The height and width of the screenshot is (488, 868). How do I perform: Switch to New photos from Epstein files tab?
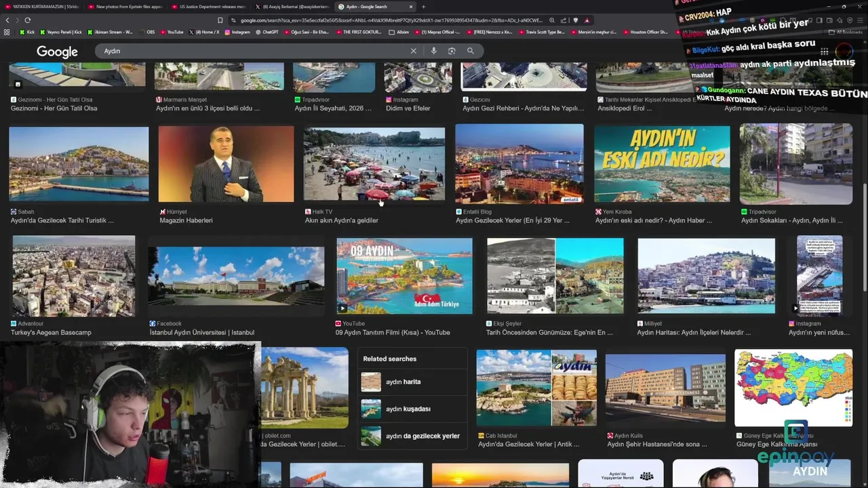pyautogui.click(x=125, y=7)
